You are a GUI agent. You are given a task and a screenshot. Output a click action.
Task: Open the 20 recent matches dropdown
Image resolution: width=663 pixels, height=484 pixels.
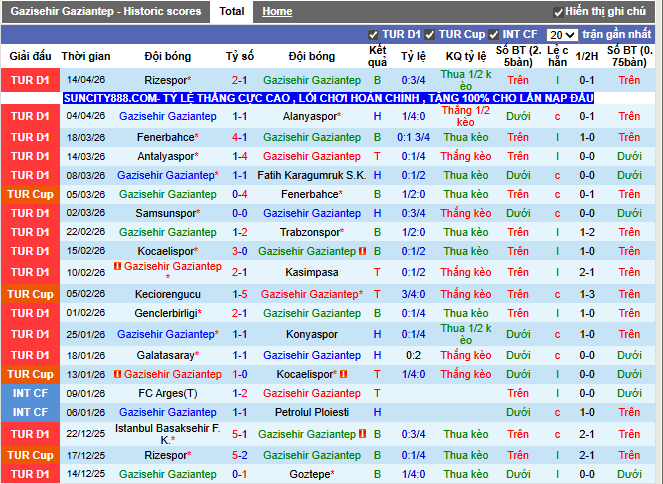[562, 35]
